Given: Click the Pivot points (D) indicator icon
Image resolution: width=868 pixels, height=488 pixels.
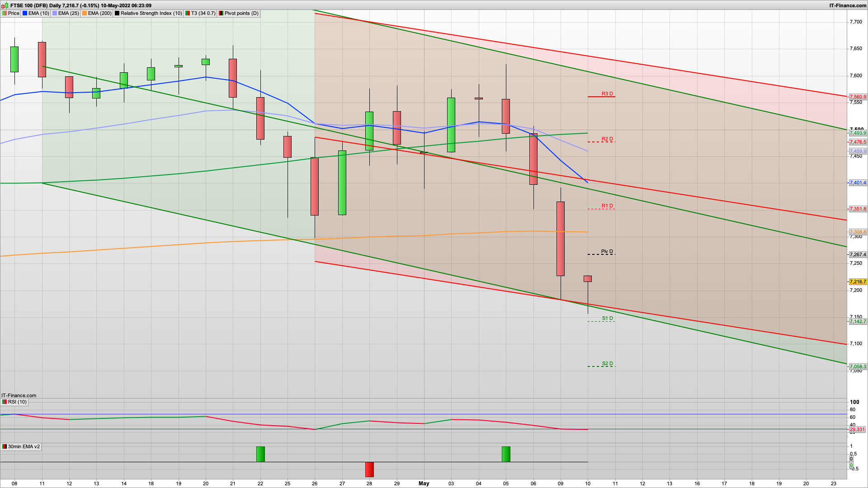Looking at the screenshot, I should point(221,13).
